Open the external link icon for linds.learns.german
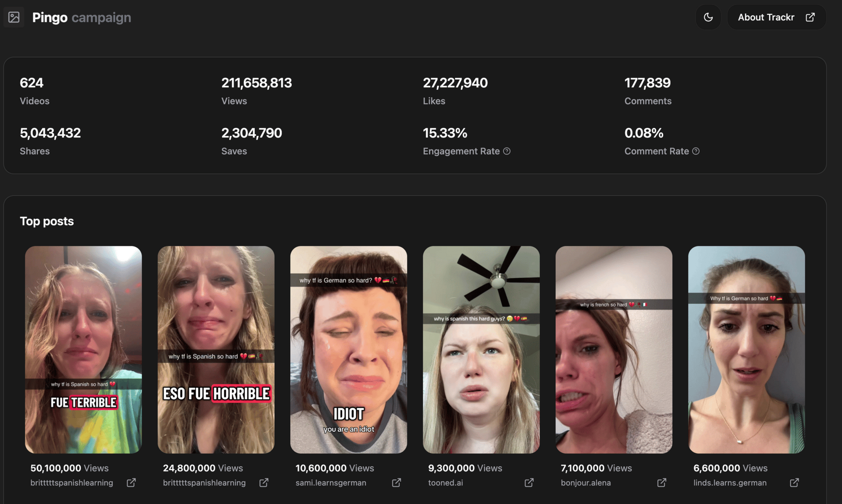Image resolution: width=842 pixels, height=504 pixels. pos(794,483)
